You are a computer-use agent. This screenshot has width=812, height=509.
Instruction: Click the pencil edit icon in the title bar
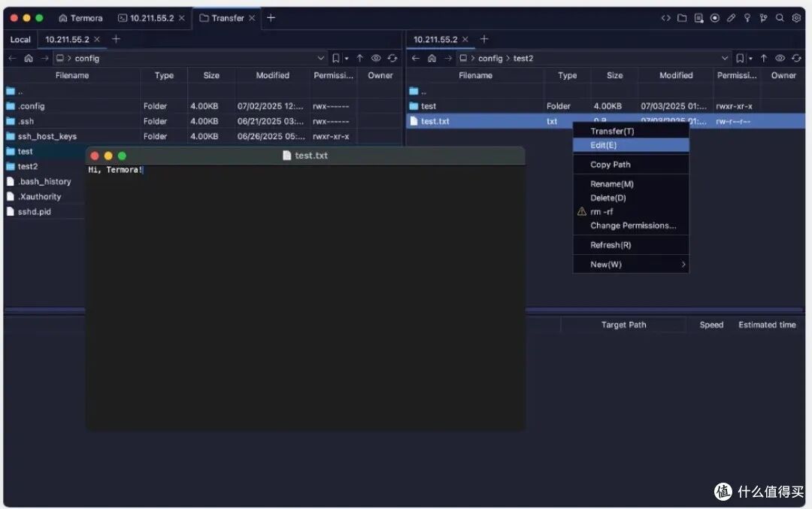[731, 17]
